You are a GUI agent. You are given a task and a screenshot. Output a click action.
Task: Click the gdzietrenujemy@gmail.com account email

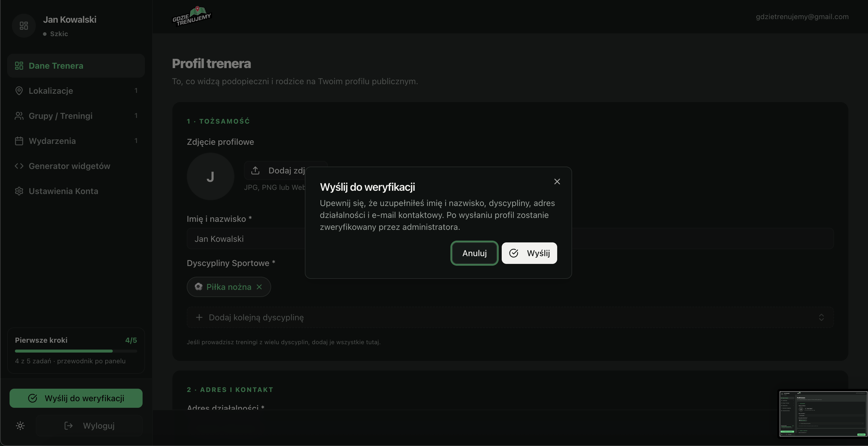[802, 16]
